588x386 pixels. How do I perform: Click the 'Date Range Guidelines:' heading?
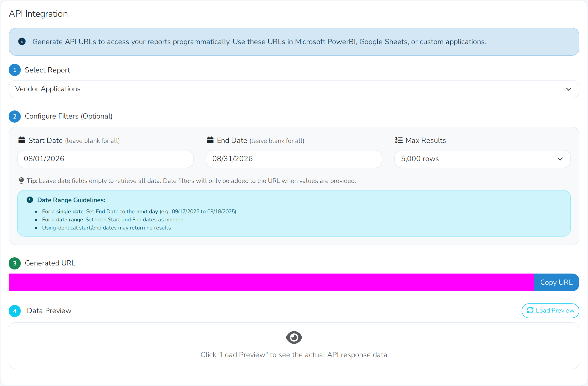coord(71,200)
